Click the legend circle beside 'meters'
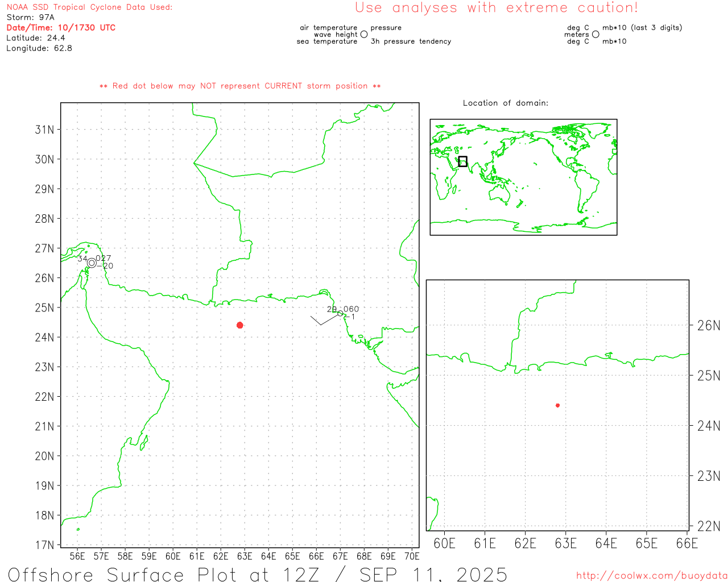Viewport: 728px width, 582px height. point(595,34)
